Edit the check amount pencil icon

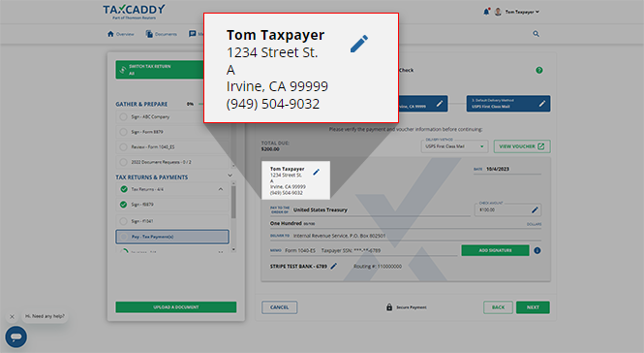pos(535,209)
